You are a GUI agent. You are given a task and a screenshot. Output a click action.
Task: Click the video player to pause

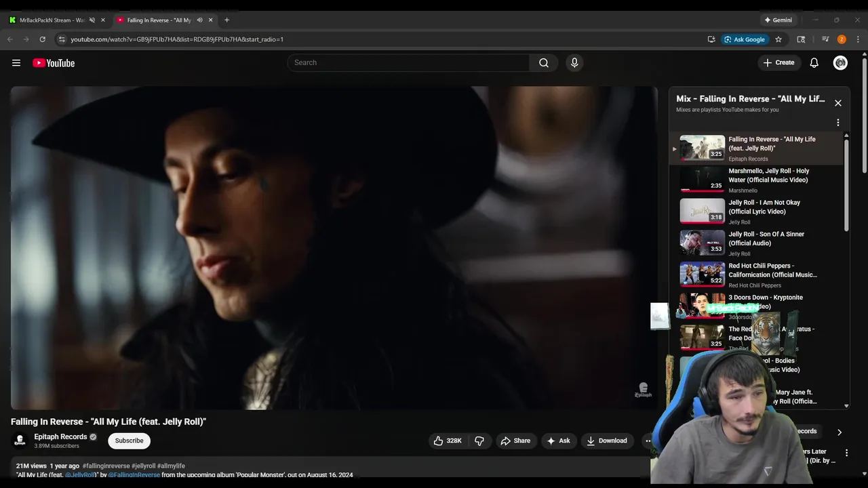coord(334,247)
